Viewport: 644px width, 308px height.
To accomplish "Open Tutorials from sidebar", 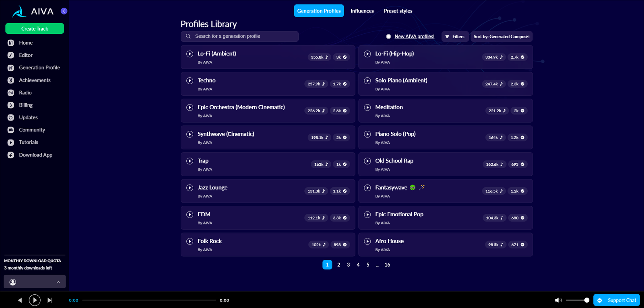I will click(29, 142).
